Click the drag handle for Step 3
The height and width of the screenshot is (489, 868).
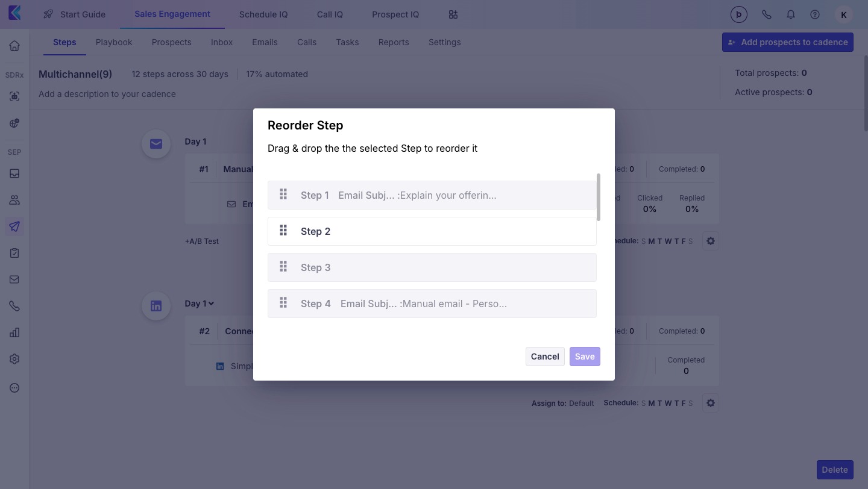tap(283, 266)
